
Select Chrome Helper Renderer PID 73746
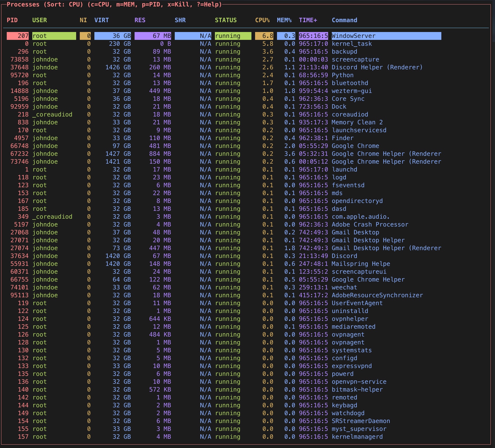(x=224, y=162)
